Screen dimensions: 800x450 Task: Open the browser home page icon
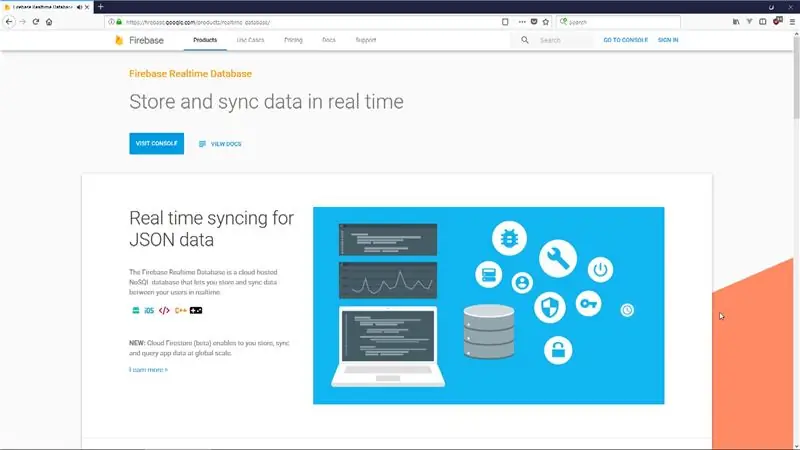click(x=49, y=22)
